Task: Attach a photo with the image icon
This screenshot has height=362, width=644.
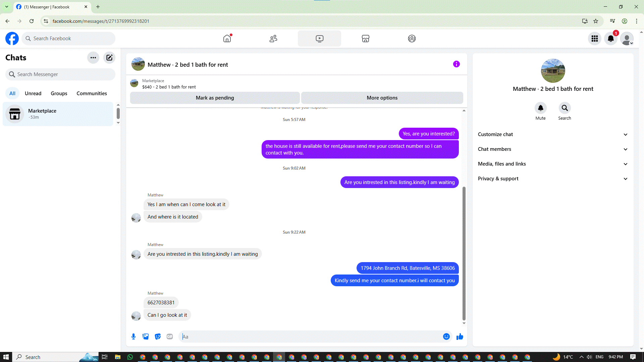Action: tap(146, 337)
